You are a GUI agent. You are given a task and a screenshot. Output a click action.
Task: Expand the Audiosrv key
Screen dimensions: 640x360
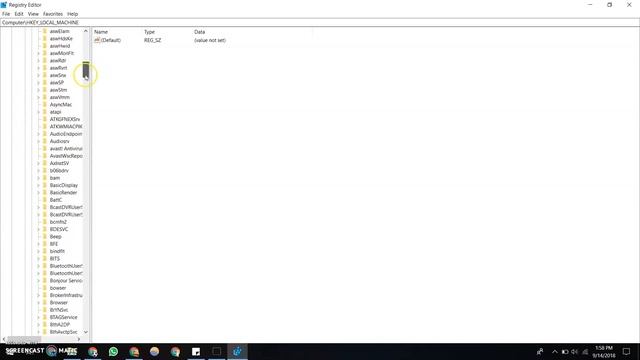coord(39,141)
